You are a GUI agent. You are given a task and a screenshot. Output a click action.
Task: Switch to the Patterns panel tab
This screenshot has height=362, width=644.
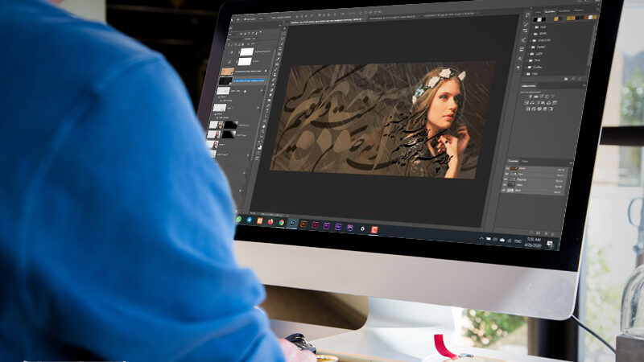coord(578,10)
